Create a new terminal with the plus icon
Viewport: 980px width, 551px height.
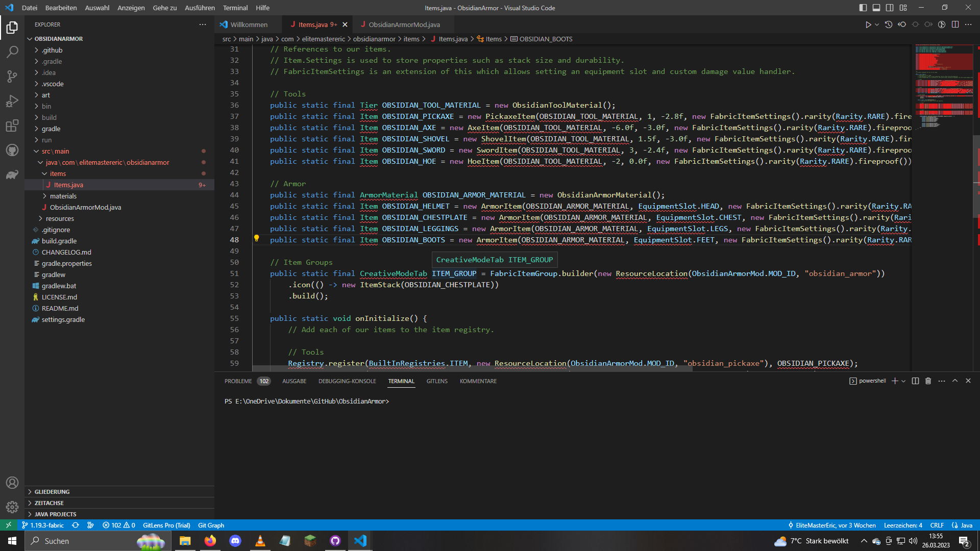tap(895, 381)
